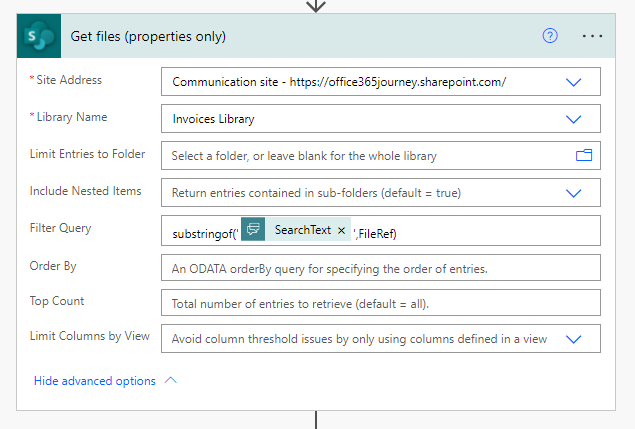635x429 pixels.
Task: Collapse the advanced options chevron
Action: (171, 380)
